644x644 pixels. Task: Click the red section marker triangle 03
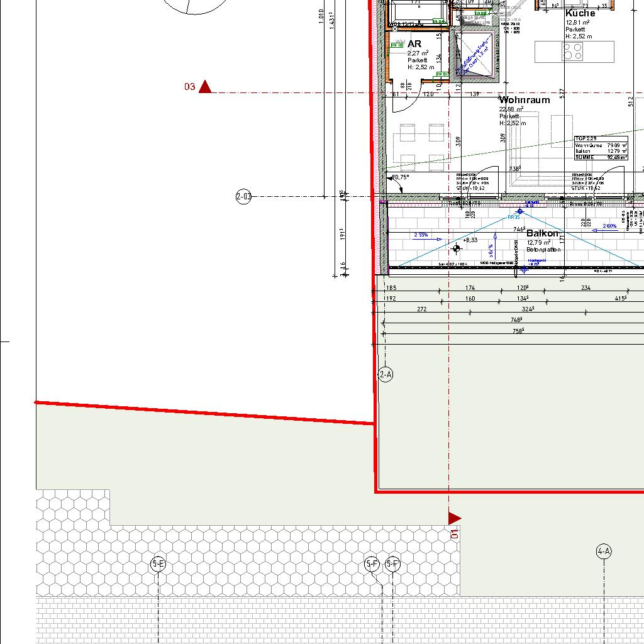204,87
